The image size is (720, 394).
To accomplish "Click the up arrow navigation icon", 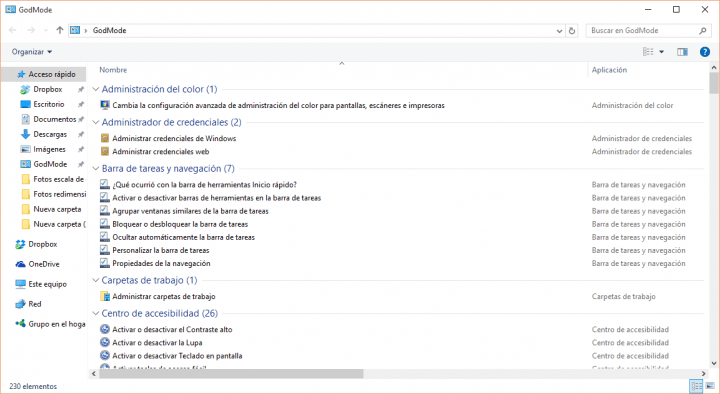I will [60, 30].
